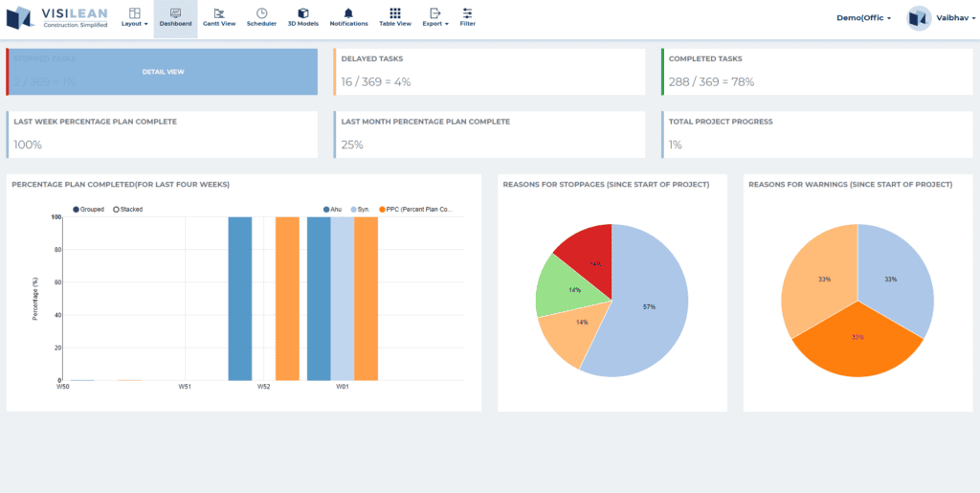Select the Grouped chart mode
980x493 pixels.
[77, 209]
